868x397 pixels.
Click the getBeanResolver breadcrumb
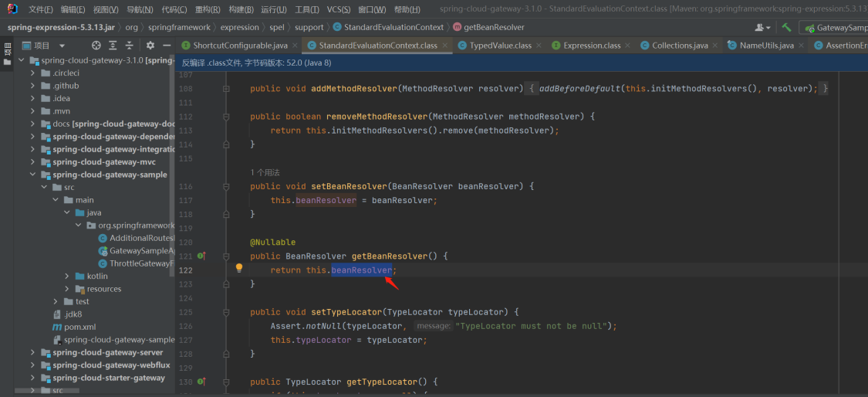489,27
